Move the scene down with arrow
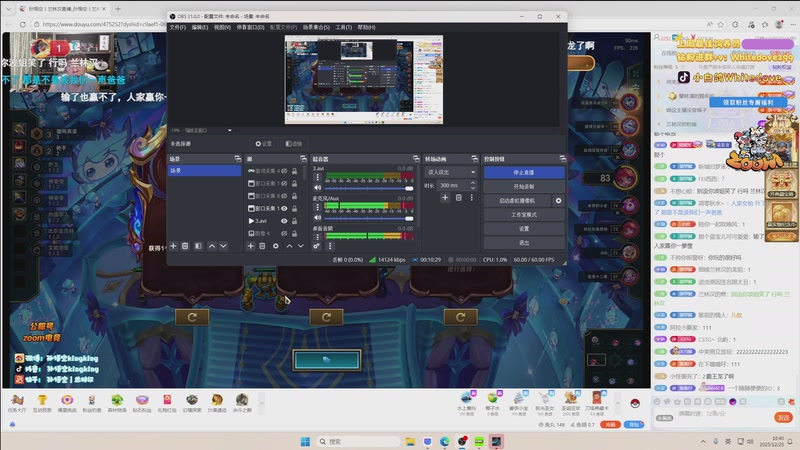 click(x=223, y=246)
